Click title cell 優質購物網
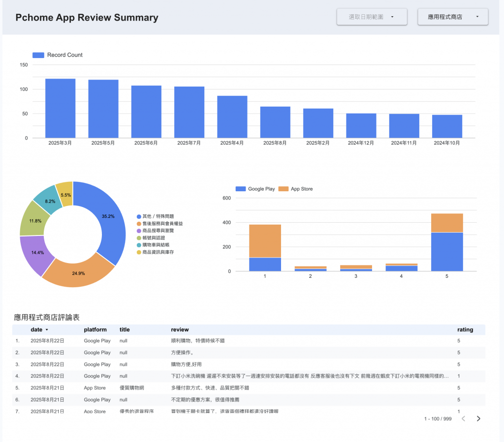Viewport: 504px width, 442px height. (x=132, y=388)
